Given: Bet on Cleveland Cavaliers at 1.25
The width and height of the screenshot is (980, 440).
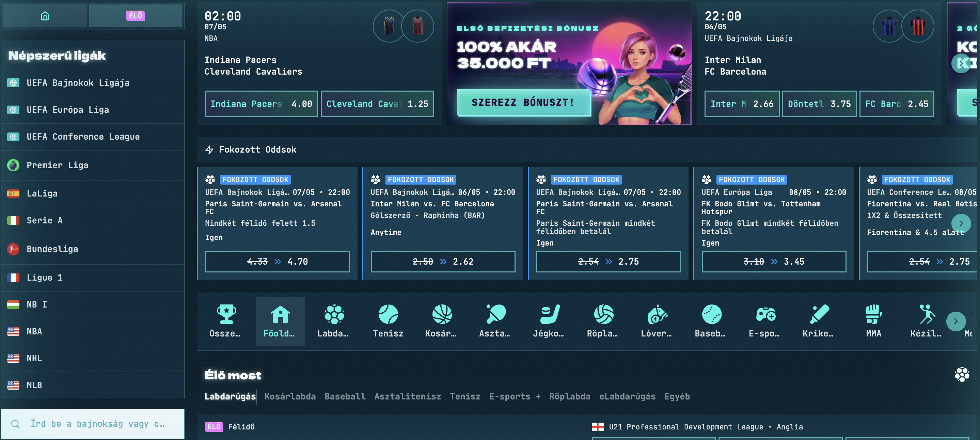Looking at the screenshot, I should (377, 104).
